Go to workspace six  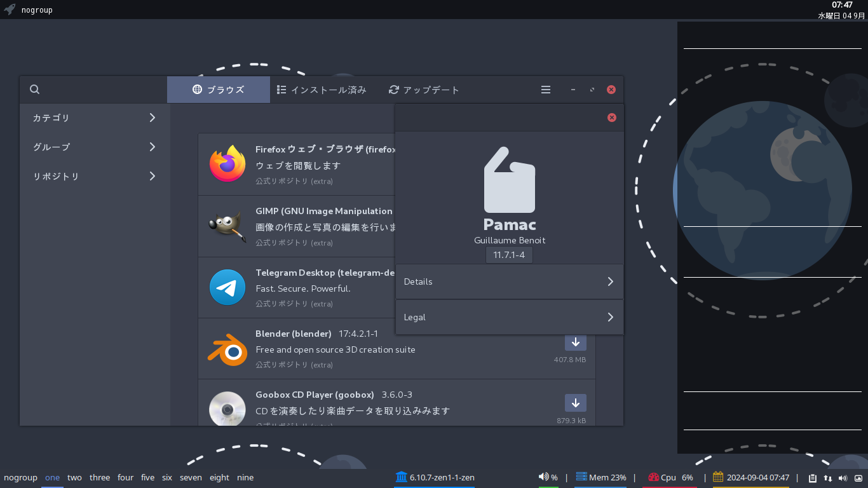(x=167, y=477)
